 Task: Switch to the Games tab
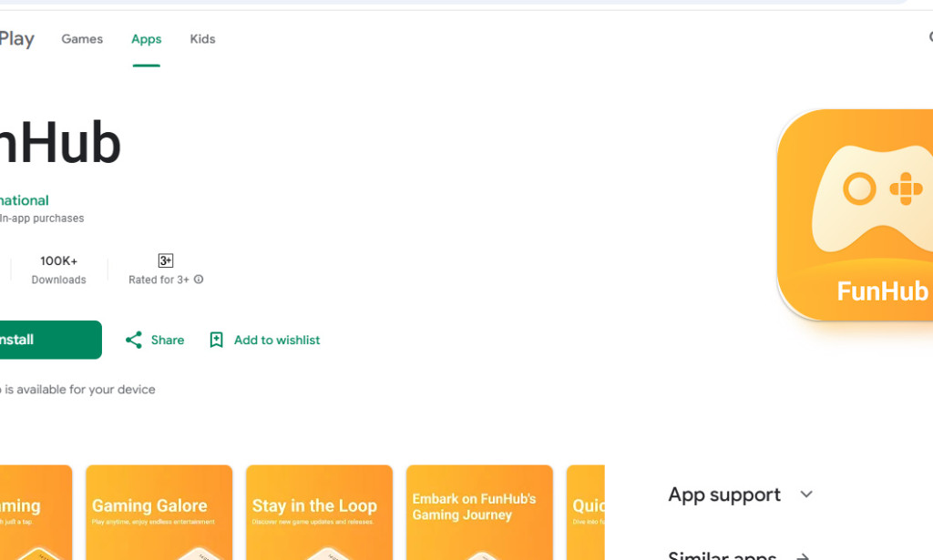click(82, 38)
